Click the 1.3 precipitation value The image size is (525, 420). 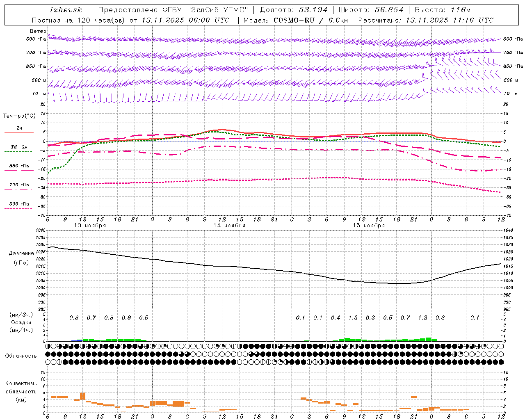coord(422,318)
